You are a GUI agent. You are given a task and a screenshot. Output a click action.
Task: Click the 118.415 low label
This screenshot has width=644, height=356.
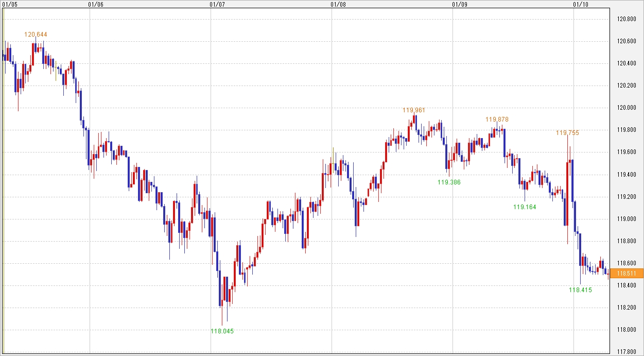[x=580, y=290]
